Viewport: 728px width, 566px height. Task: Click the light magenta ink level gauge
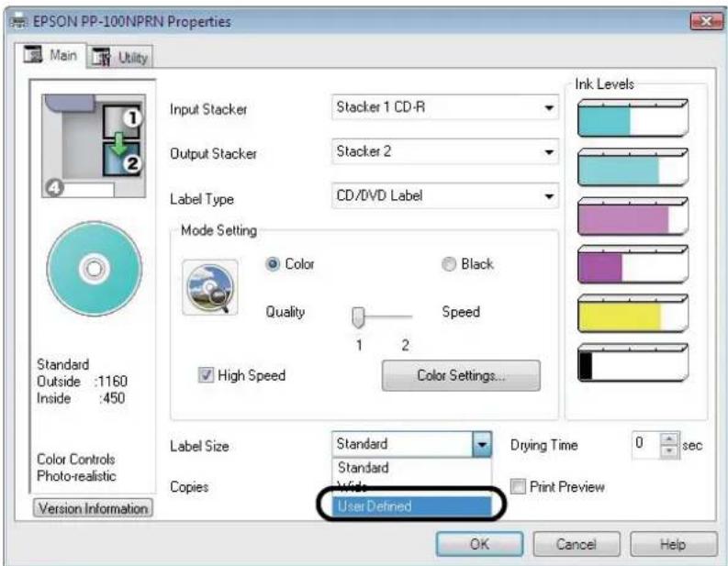click(633, 216)
